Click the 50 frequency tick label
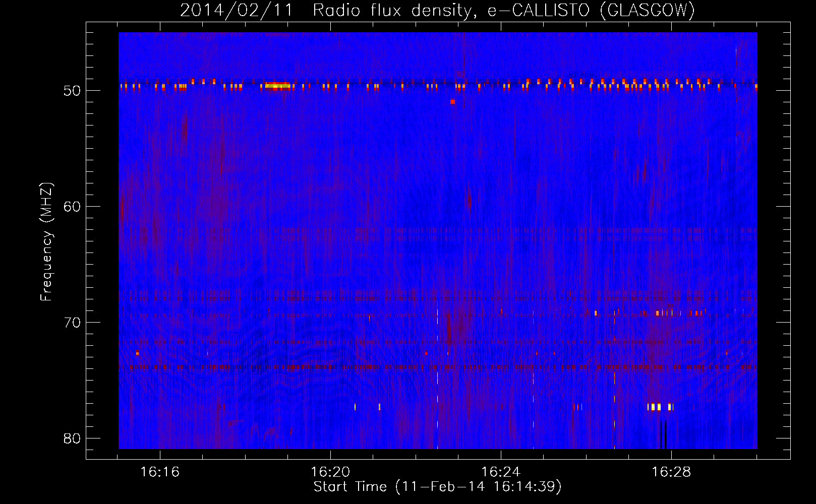 pos(73,91)
